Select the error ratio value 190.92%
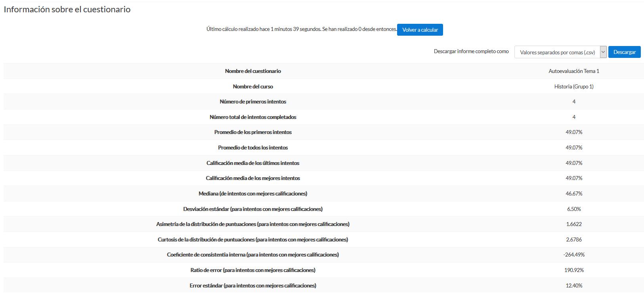Screen dimensions: 644x295 (574, 270)
